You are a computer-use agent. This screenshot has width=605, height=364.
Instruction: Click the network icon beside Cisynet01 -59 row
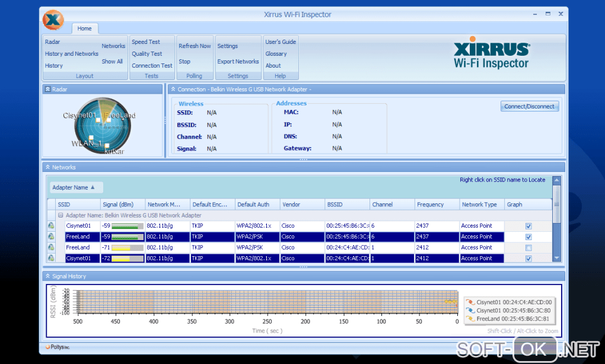(x=51, y=225)
